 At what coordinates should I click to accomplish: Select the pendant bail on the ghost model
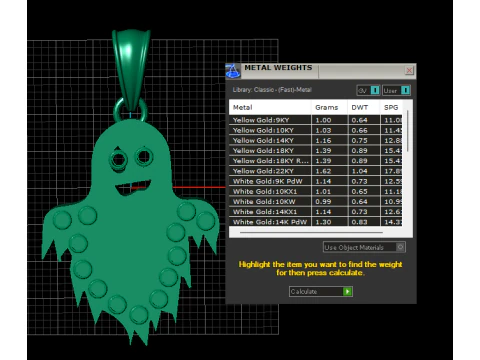coord(131,70)
